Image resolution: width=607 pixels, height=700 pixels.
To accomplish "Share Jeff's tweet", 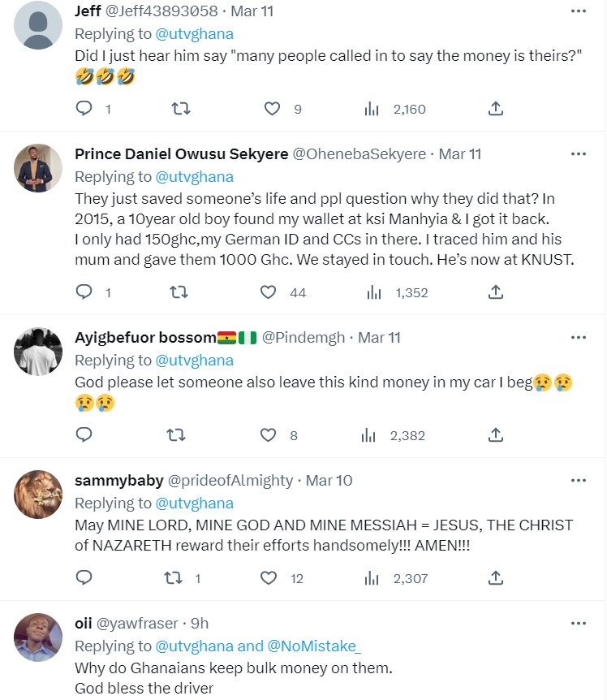I will pyautogui.click(x=496, y=109).
